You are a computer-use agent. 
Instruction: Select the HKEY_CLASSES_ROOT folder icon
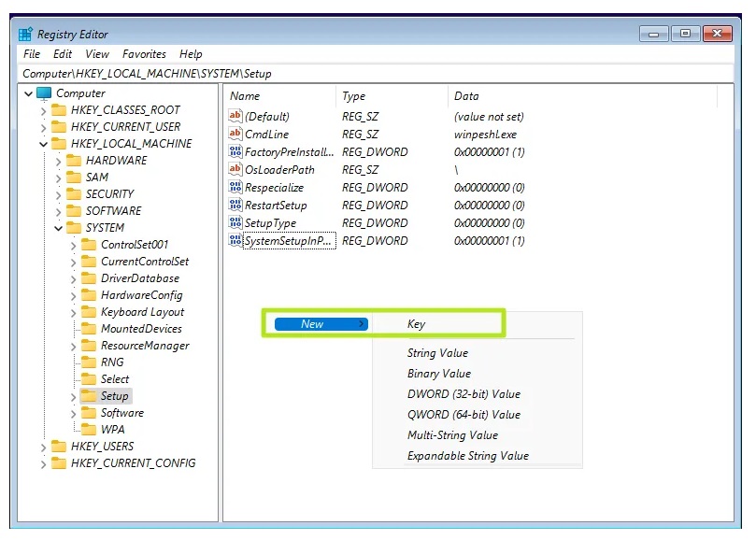(58, 110)
